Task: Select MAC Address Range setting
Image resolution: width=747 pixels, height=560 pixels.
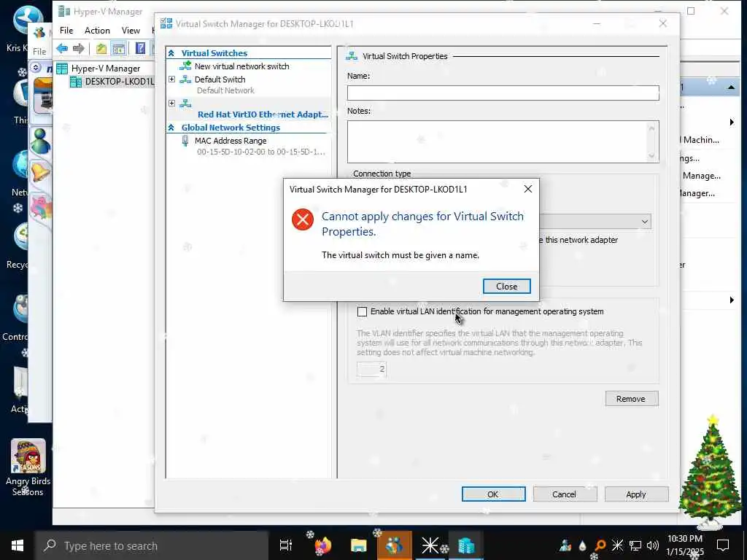Action: 231,141
